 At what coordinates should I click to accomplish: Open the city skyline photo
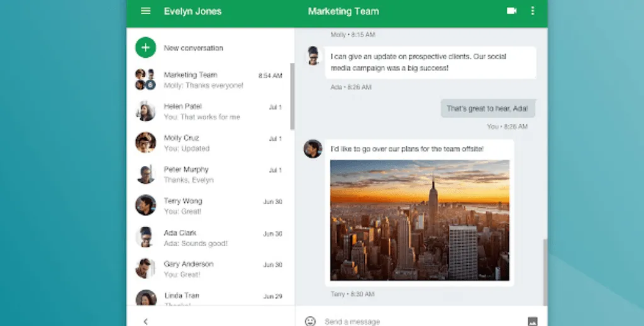click(419, 220)
